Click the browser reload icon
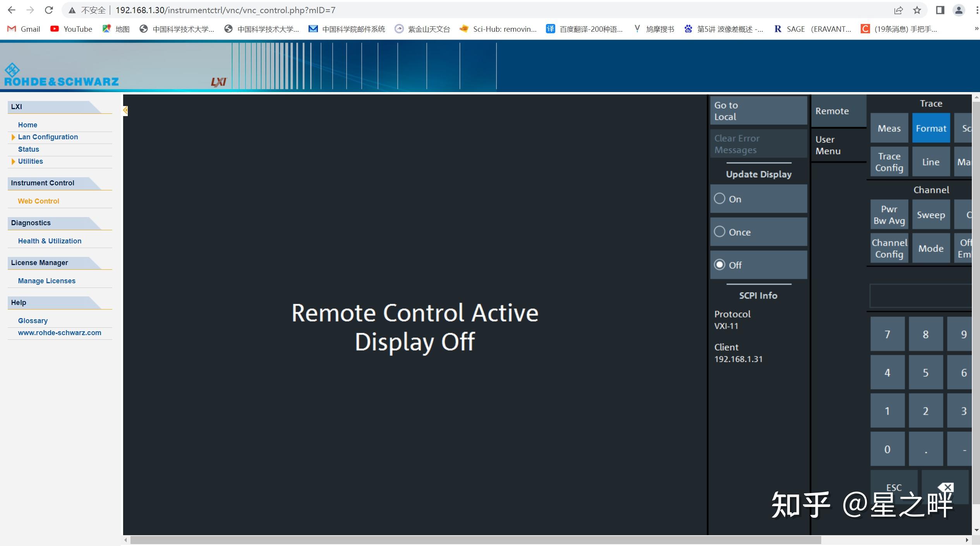This screenshot has height=546, width=980. pos(49,10)
